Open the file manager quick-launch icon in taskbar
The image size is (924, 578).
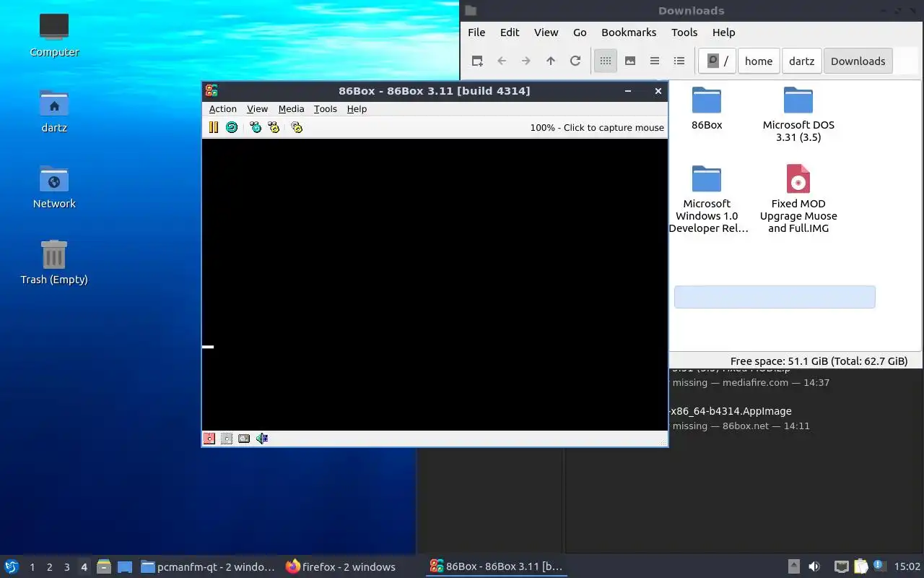pyautogui.click(x=104, y=567)
